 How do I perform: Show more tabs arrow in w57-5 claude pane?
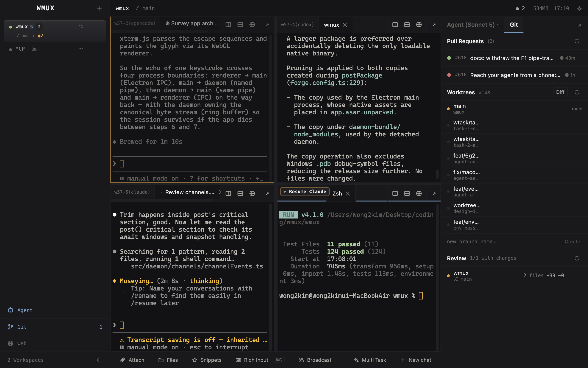point(219,192)
